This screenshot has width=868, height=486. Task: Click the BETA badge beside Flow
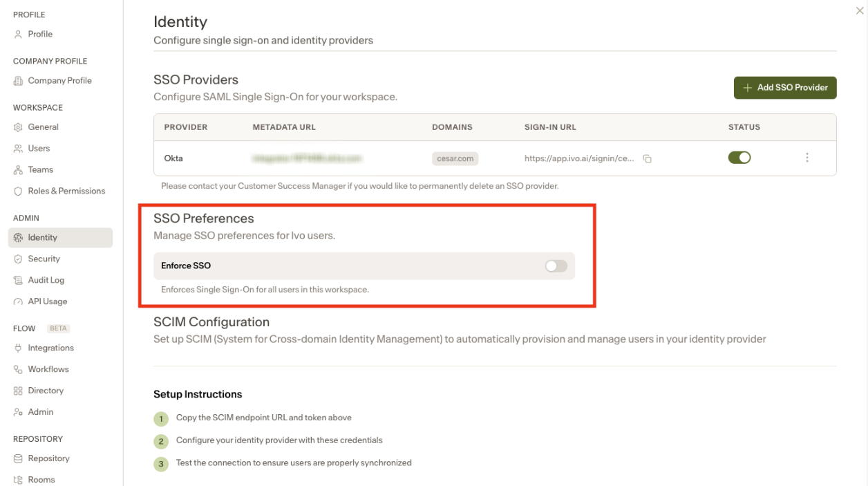tap(59, 328)
